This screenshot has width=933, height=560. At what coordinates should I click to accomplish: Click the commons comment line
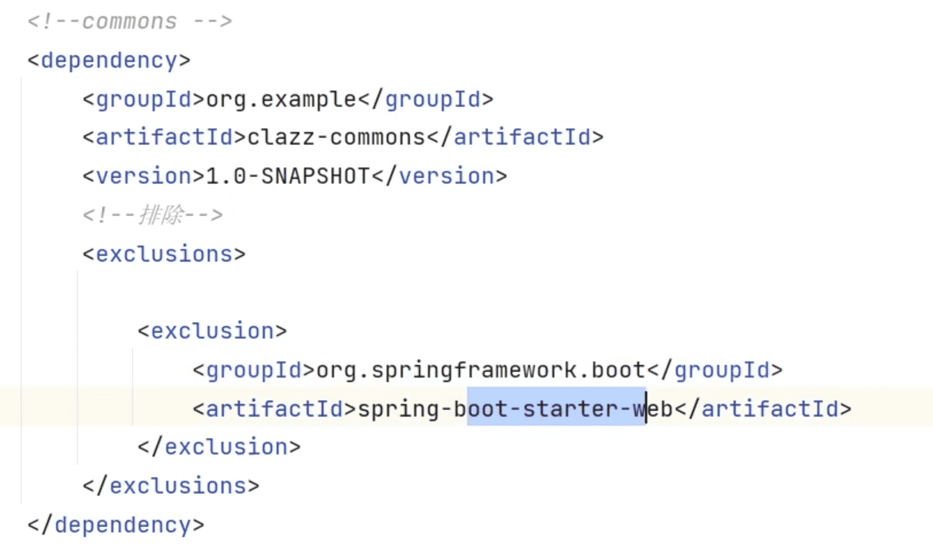[x=130, y=22]
